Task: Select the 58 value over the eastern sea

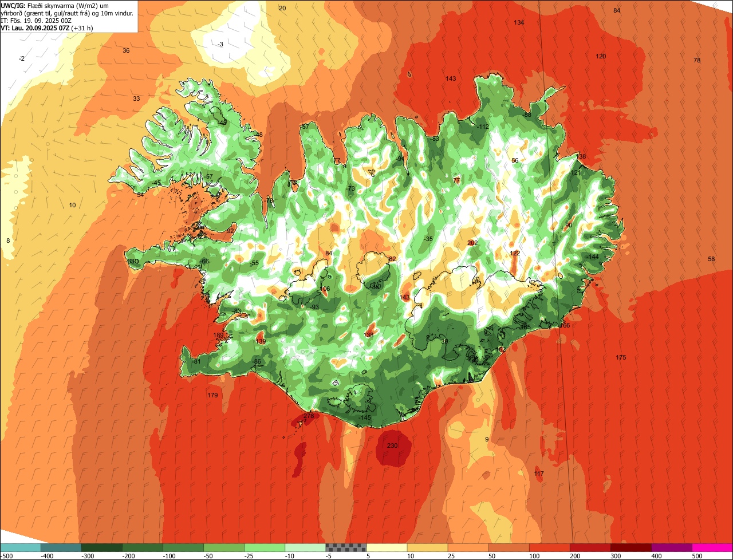Action: [711, 259]
